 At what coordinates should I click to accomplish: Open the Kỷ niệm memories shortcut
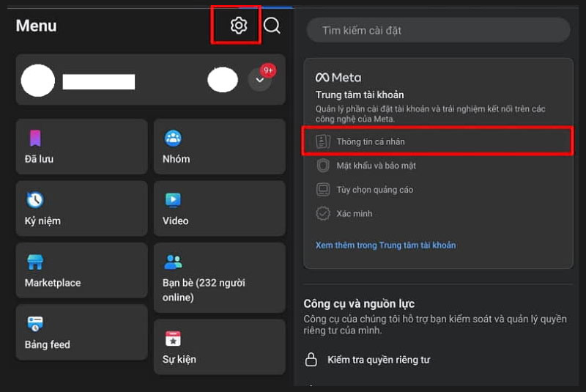coord(81,209)
